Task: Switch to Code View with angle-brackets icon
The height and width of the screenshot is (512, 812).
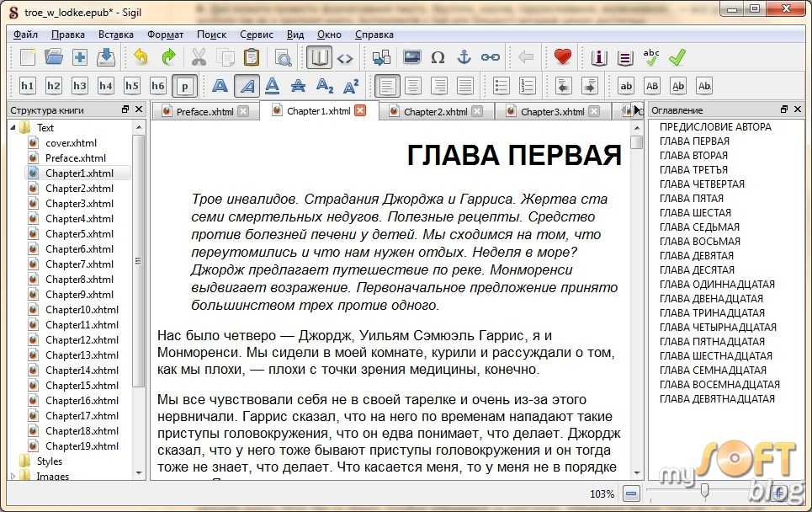Action: click(x=345, y=57)
